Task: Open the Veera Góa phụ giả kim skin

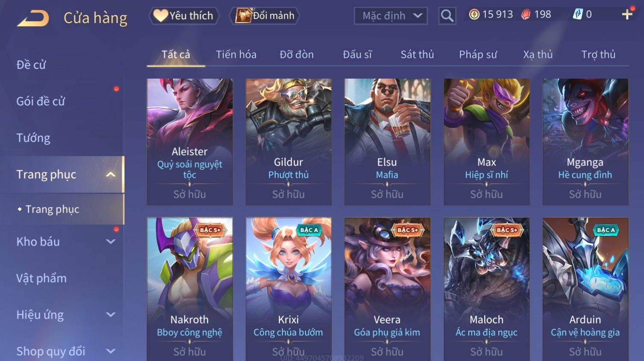Action: [x=387, y=289]
